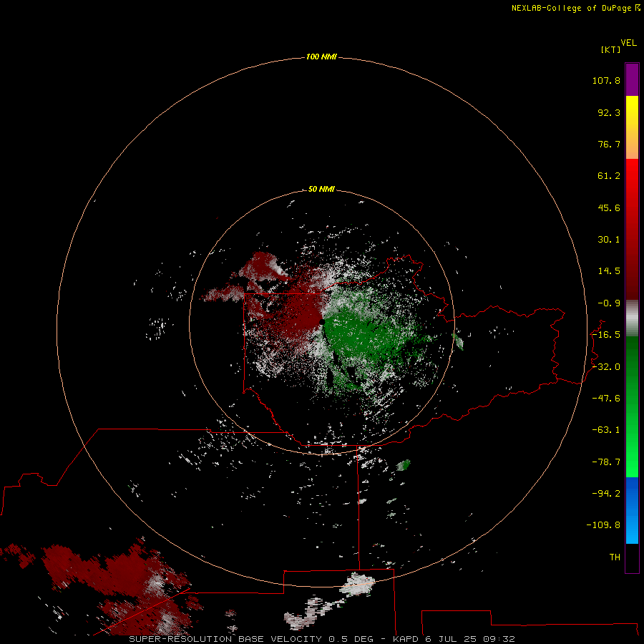Click the 92.3 velocity scale value
Screen dimensions: 644x644
pyautogui.click(x=609, y=112)
